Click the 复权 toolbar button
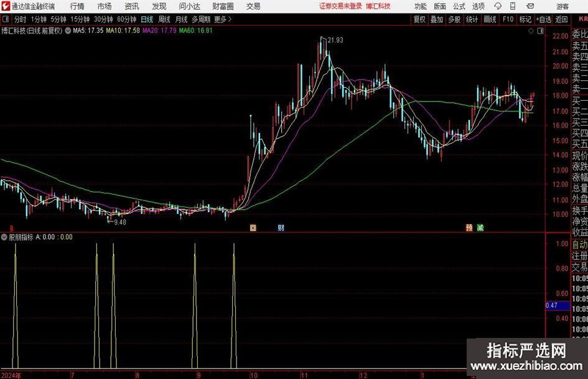The width and height of the screenshot is (588, 379). (x=419, y=19)
